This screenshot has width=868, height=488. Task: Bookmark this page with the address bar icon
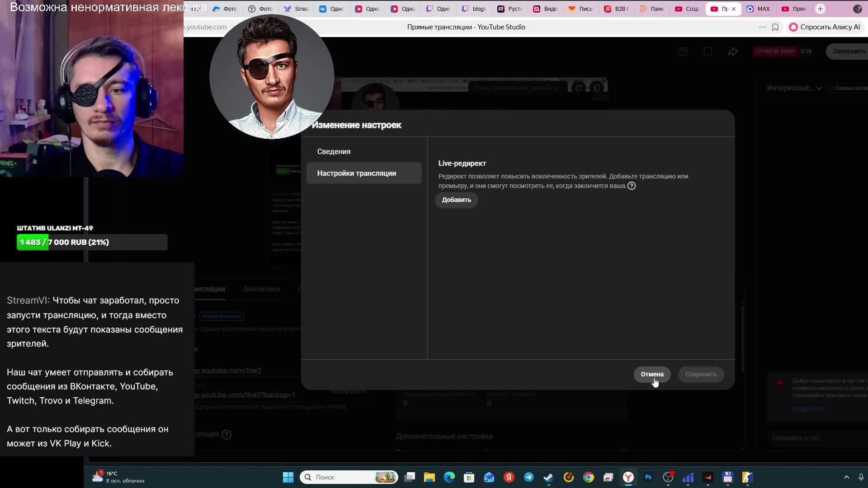[x=775, y=27]
